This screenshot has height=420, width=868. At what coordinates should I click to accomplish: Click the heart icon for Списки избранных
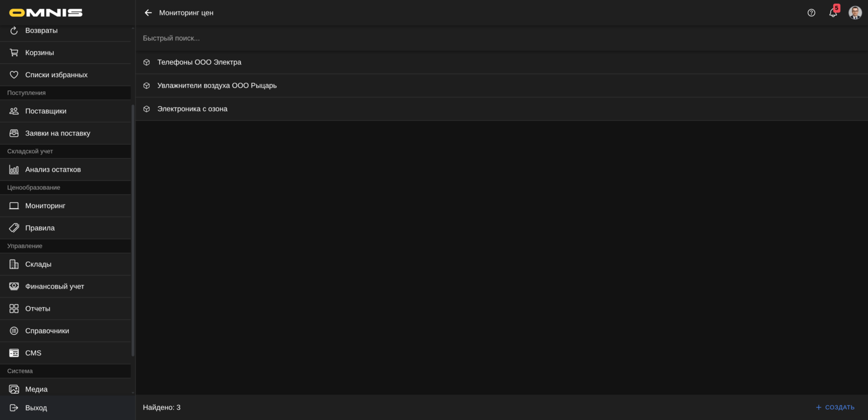coord(14,75)
